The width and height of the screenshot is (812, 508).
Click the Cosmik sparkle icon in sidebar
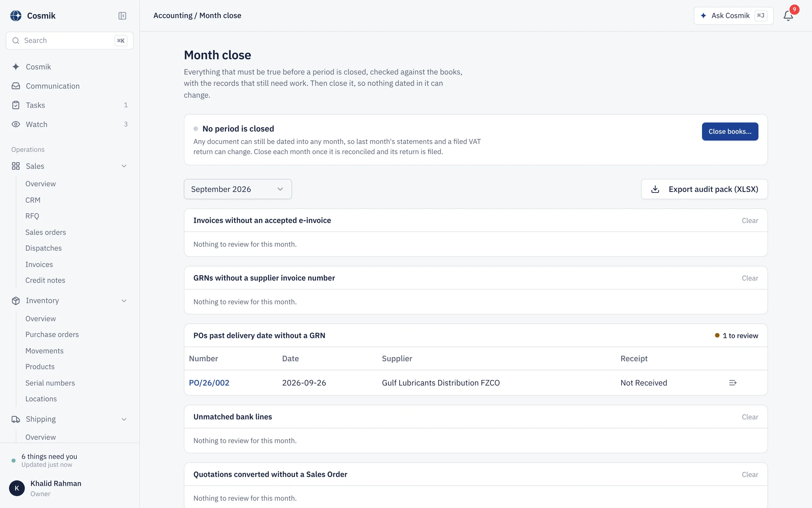click(16, 67)
